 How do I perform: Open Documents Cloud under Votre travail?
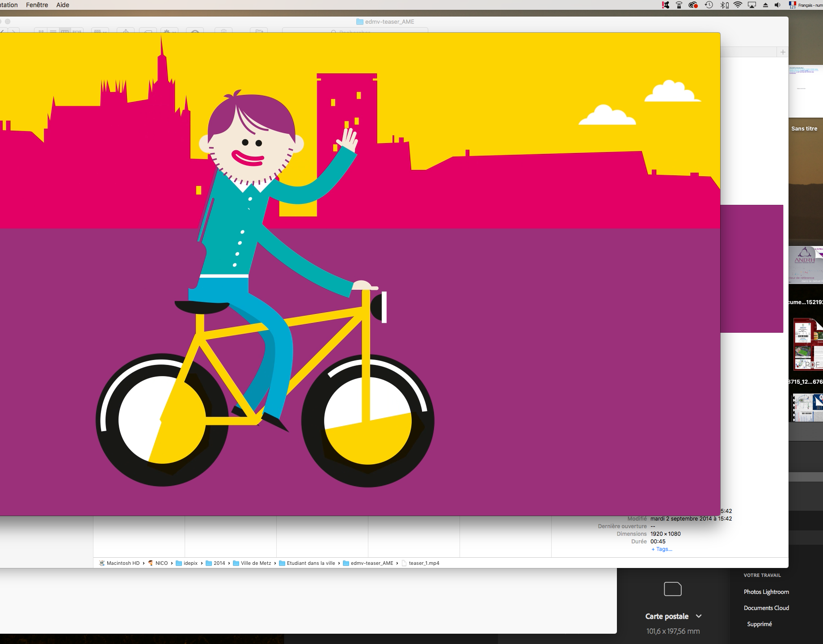tap(766, 608)
